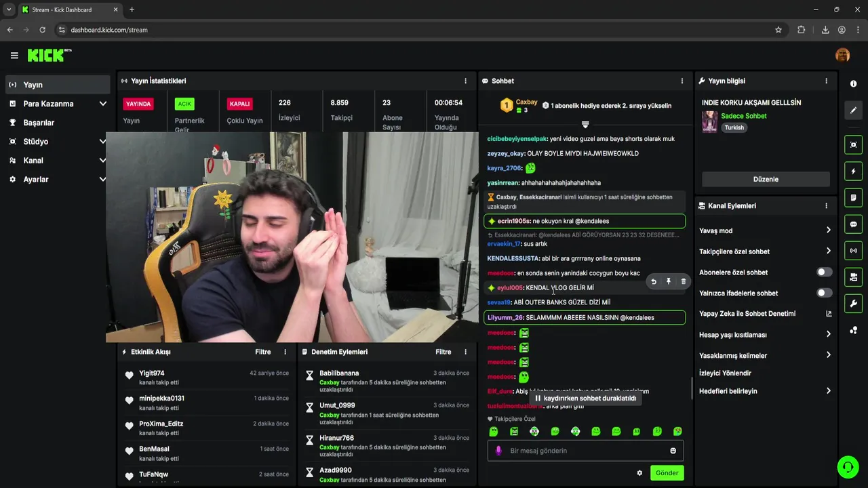Image resolution: width=868 pixels, height=488 pixels.
Task: Open a new browser tab with plus
Action: [132, 9]
